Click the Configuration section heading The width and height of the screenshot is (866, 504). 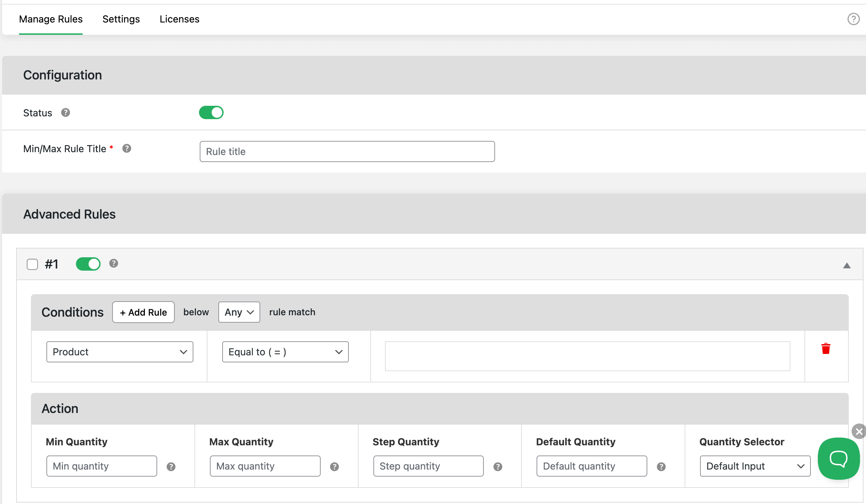(x=63, y=75)
